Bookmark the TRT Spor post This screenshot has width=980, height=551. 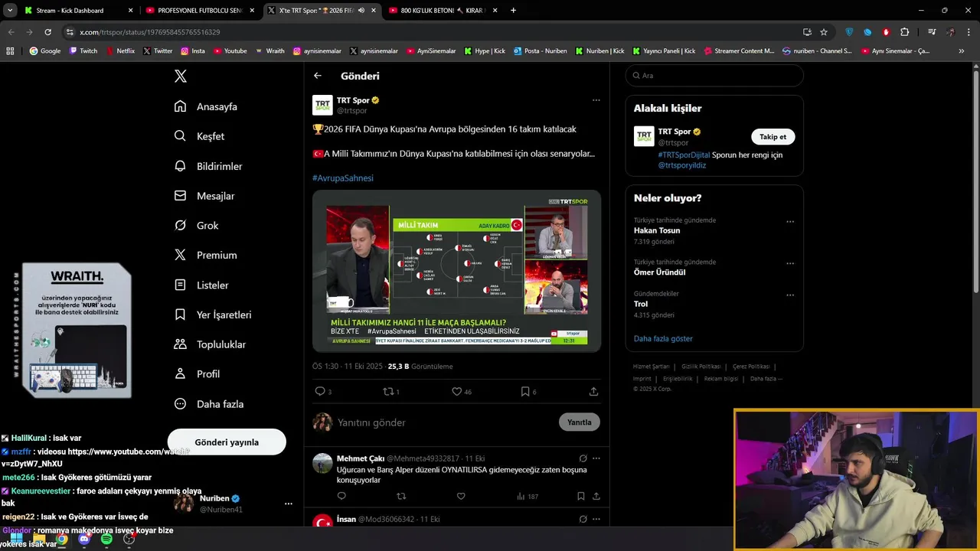tap(524, 391)
